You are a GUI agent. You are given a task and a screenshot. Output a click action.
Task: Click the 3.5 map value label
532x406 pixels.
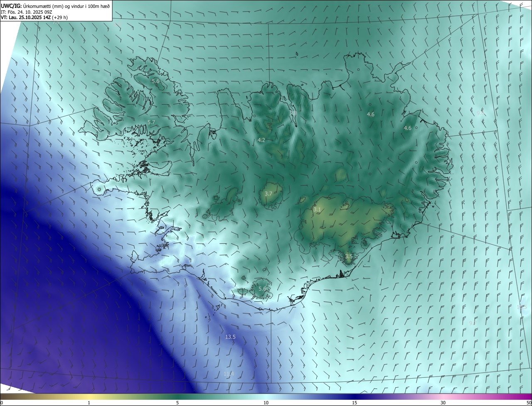(349, 257)
